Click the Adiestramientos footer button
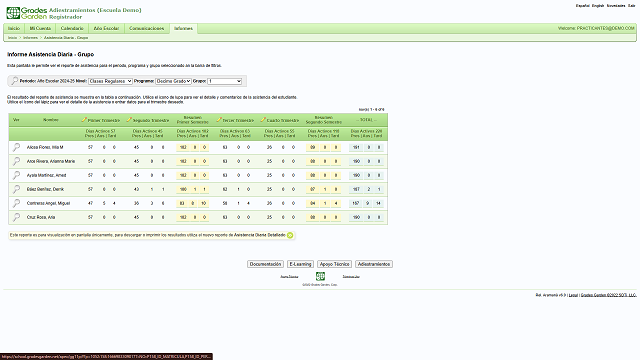Image resolution: width=640 pixels, height=360 pixels. tap(374, 264)
